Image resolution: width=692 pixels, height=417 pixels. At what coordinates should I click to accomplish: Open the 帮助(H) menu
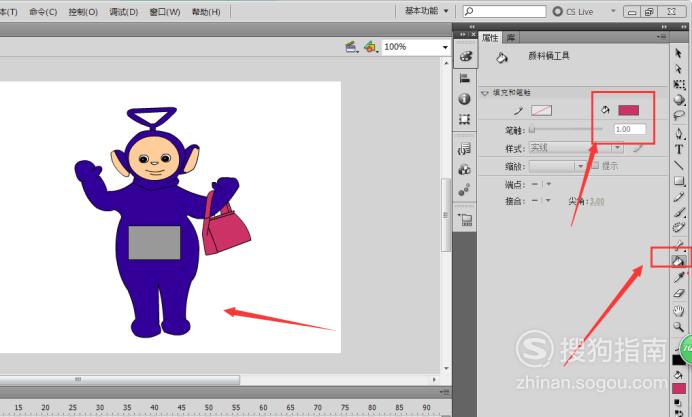pyautogui.click(x=206, y=12)
